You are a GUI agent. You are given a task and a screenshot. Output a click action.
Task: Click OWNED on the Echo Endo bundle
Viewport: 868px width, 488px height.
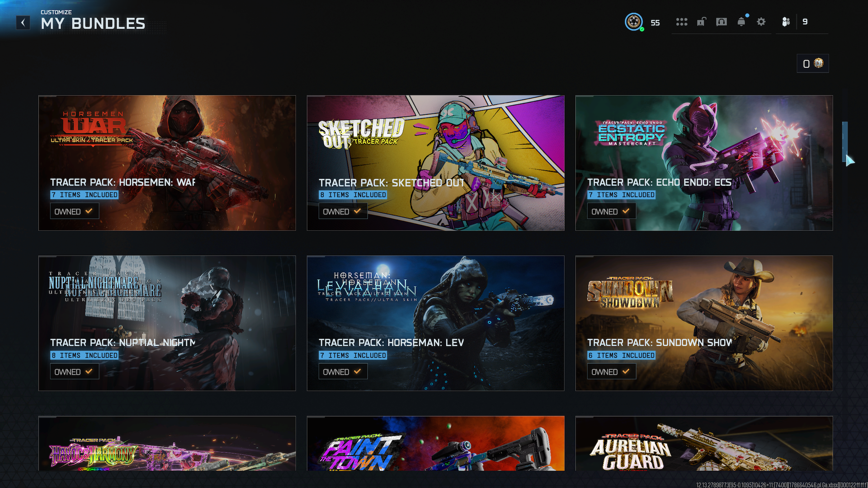[612, 211]
